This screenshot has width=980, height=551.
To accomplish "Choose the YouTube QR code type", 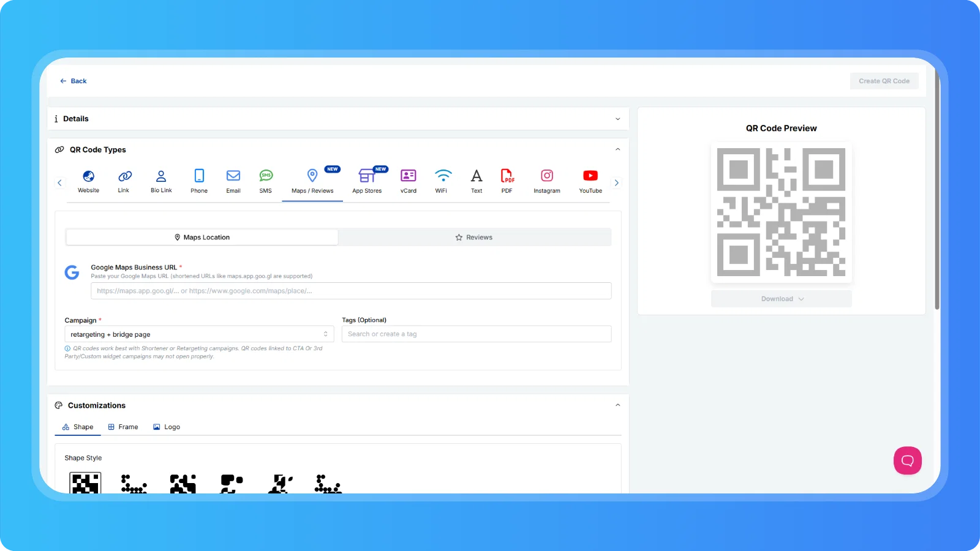I will point(590,181).
